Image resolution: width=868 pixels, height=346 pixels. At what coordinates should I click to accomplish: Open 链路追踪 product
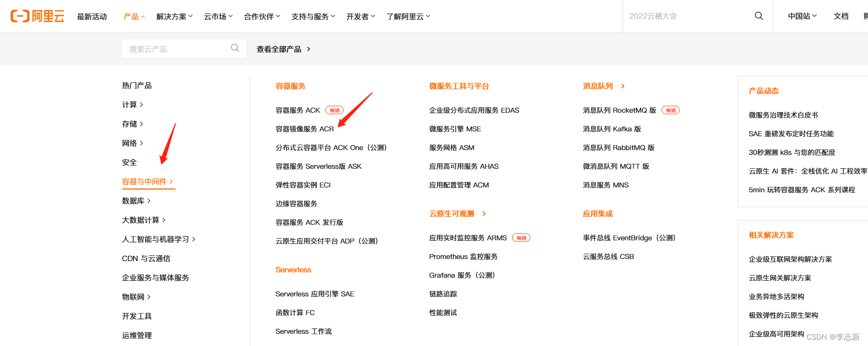point(443,294)
